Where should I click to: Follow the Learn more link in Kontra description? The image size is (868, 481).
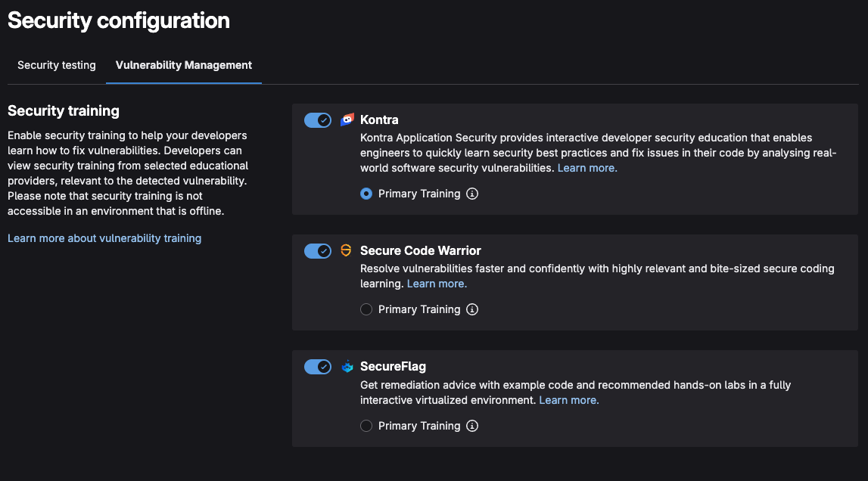point(587,168)
